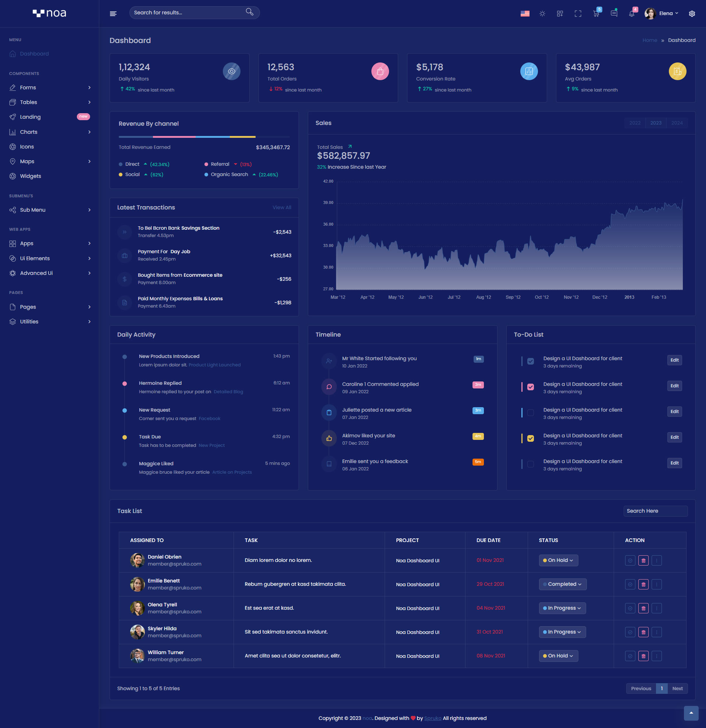Click View All in Latest Transactions
Screen dimensions: 706x728
pos(282,207)
